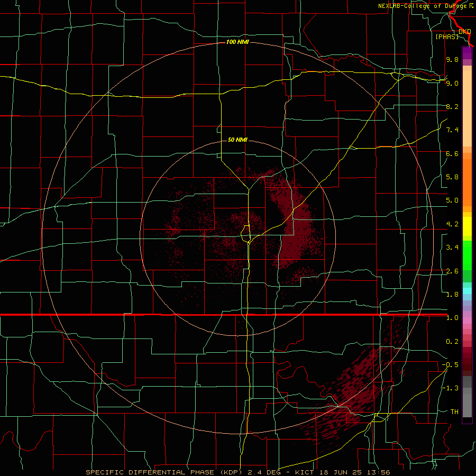Click the 9.8 value on the color scale

click(452, 59)
